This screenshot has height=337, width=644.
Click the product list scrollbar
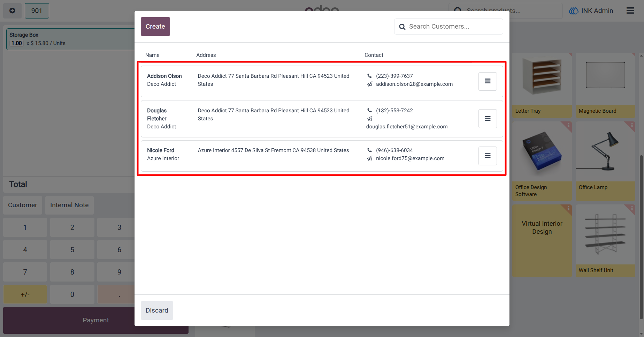point(641,237)
